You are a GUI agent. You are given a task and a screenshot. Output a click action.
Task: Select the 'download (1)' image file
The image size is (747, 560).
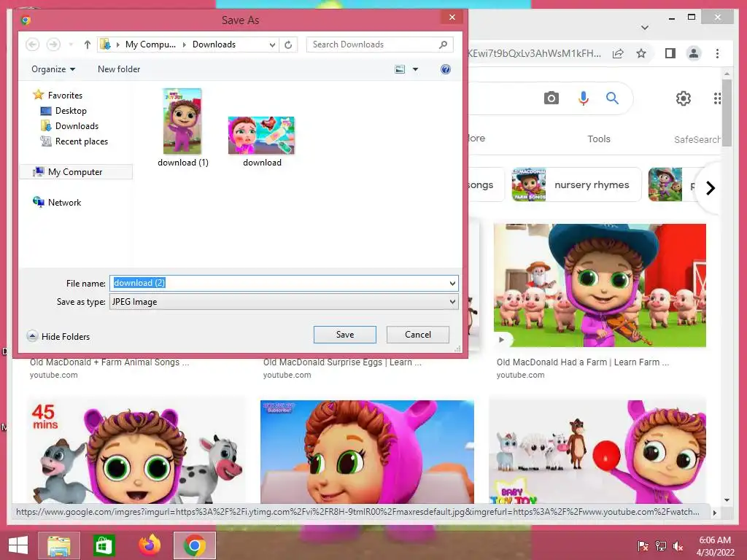tap(183, 128)
